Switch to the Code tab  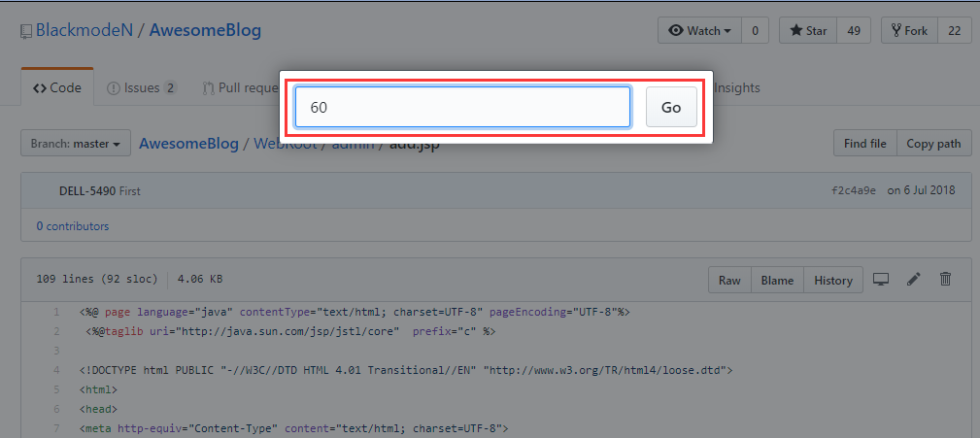click(57, 88)
